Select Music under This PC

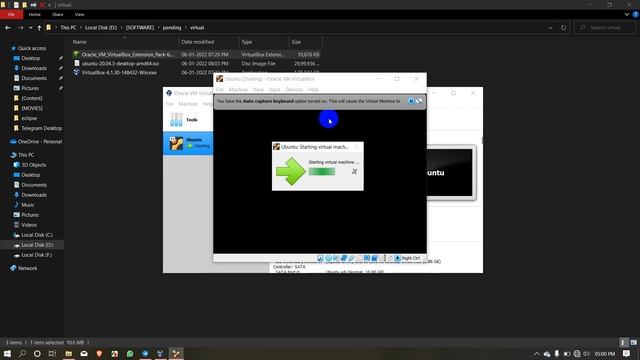click(x=28, y=205)
